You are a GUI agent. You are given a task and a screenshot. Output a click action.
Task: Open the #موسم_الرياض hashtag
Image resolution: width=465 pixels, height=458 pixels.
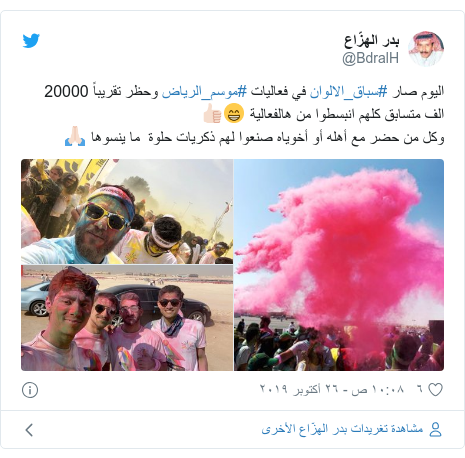pos(204,92)
